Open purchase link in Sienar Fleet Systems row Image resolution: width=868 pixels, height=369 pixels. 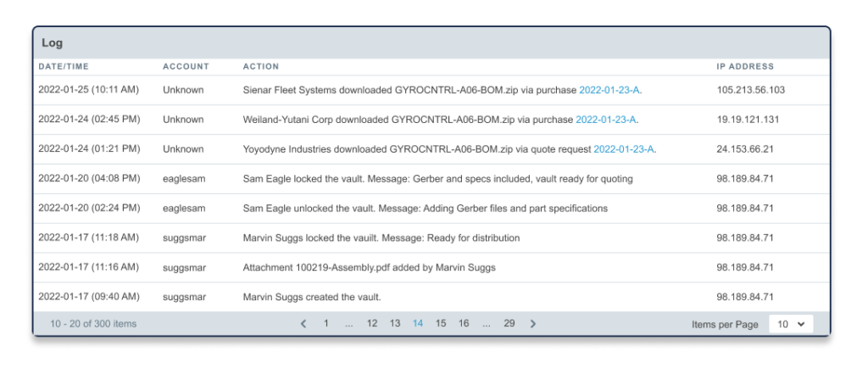tap(609, 90)
